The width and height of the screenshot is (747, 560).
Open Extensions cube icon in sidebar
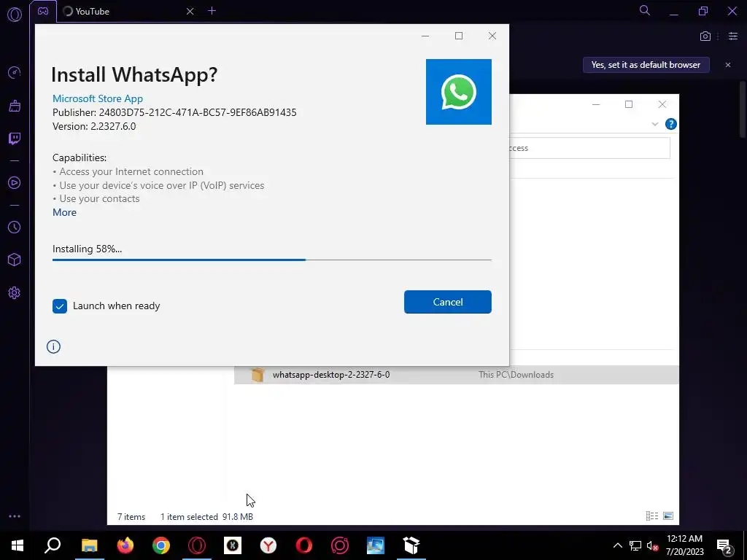(x=15, y=260)
